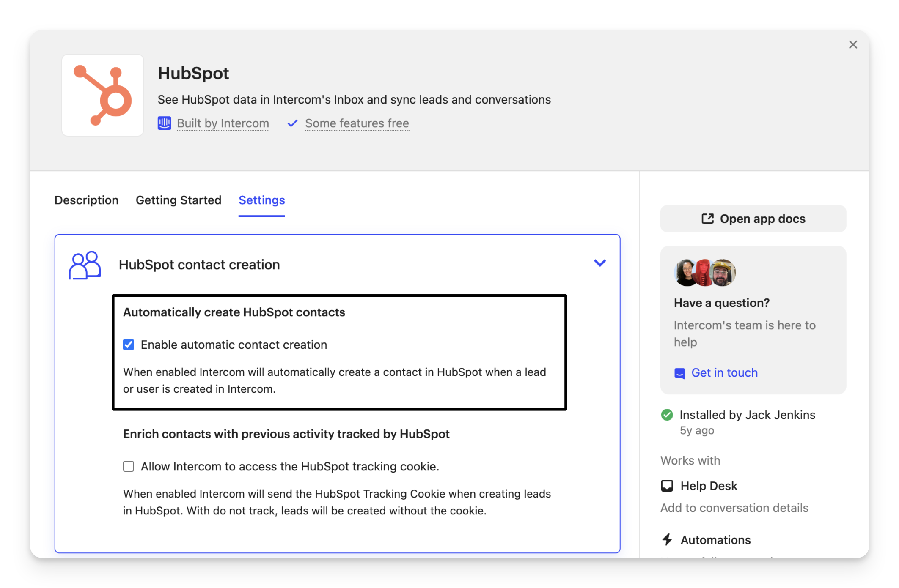This screenshot has width=899, height=588.
Task: Click the support team avatars
Action: (x=705, y=273)
